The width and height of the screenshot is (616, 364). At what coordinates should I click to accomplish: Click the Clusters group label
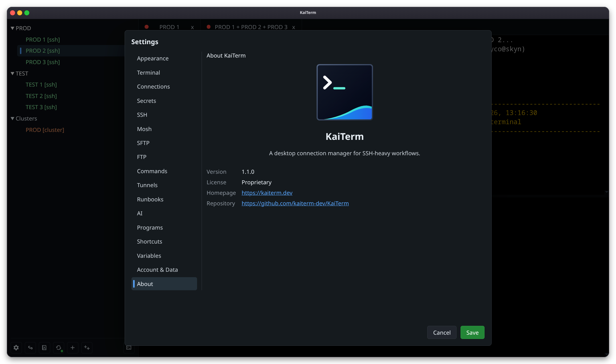pos(26,118)
